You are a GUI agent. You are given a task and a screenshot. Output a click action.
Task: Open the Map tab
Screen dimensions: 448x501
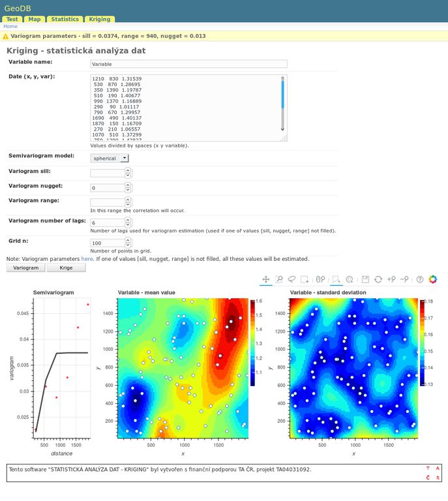[x=35, y=20]
